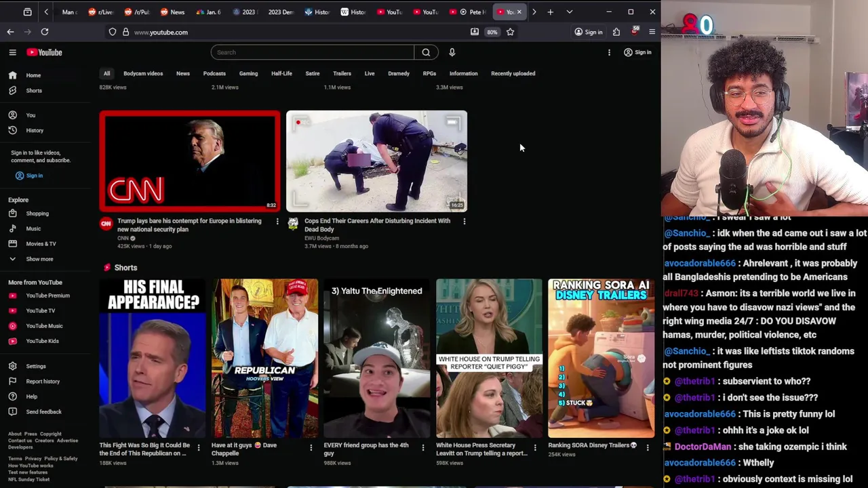Viewport: 868px width, 488px height.
Task: Open Trump lays bare his contempt title
Action: [189, 225]
